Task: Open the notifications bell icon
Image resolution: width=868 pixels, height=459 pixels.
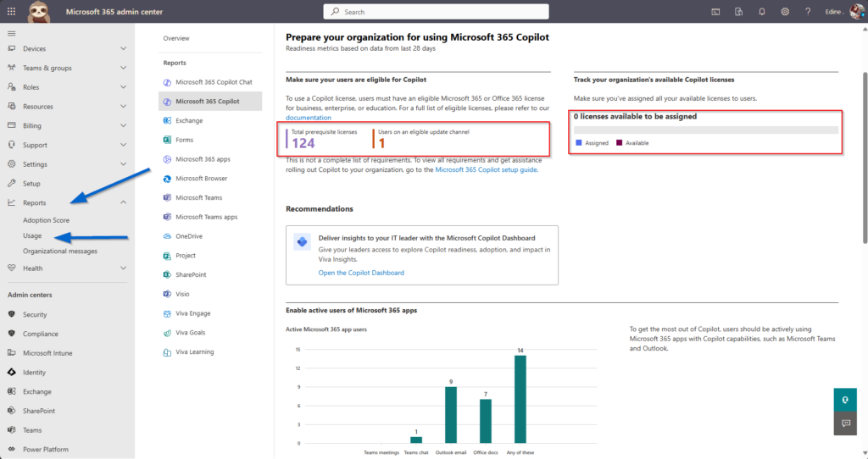Action: pos(762,12)
